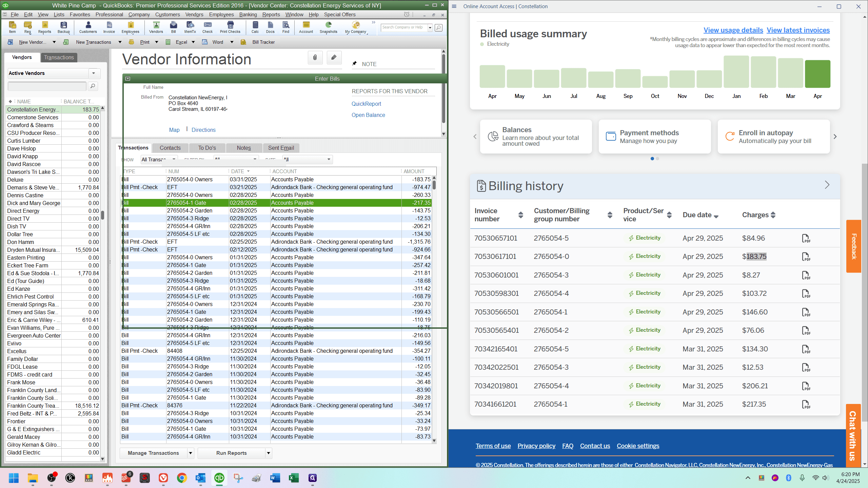Open the Active Vendors dropdown
Screen dimensions: 868x488
pos(94,73)
